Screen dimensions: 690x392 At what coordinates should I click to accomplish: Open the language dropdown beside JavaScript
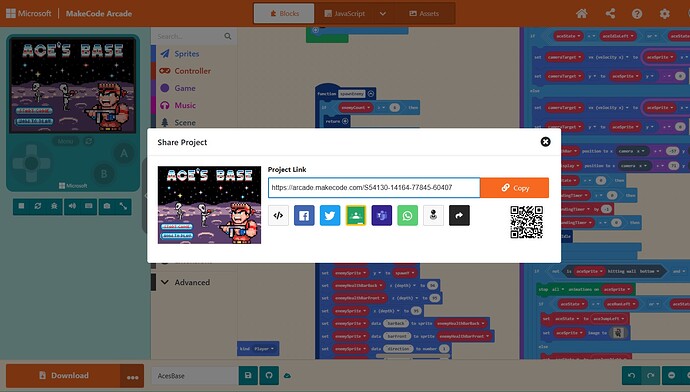point(383,14)
